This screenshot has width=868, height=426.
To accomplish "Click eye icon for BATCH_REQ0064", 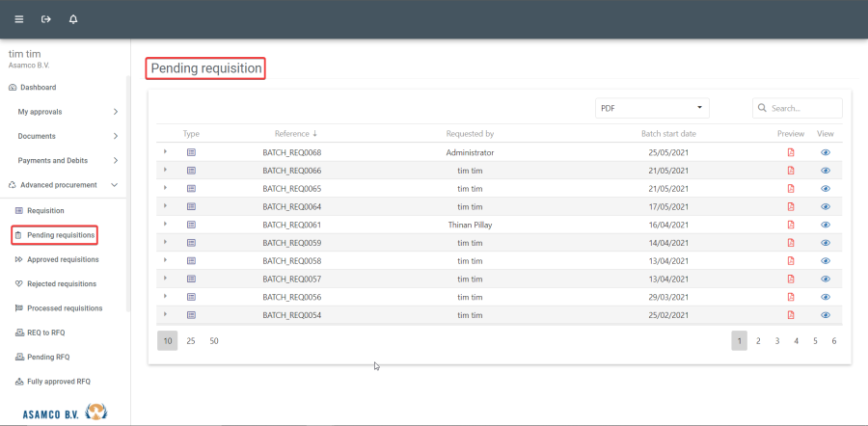I will pyautogui.click(x=826, y=206).
